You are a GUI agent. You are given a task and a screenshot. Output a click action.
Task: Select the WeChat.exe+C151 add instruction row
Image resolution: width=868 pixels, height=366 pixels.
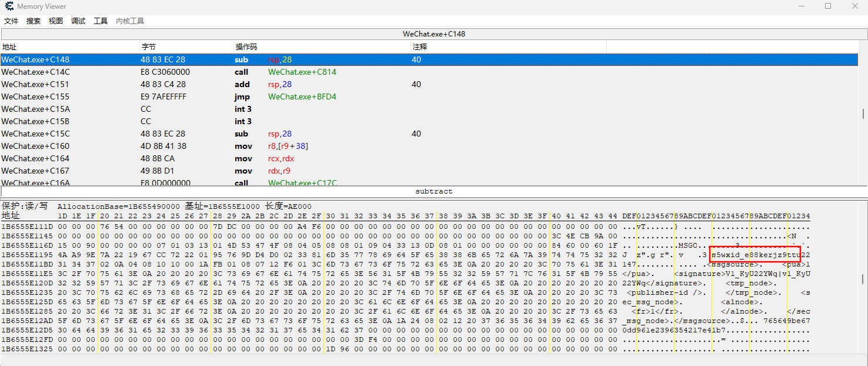(x=429, y=84)
